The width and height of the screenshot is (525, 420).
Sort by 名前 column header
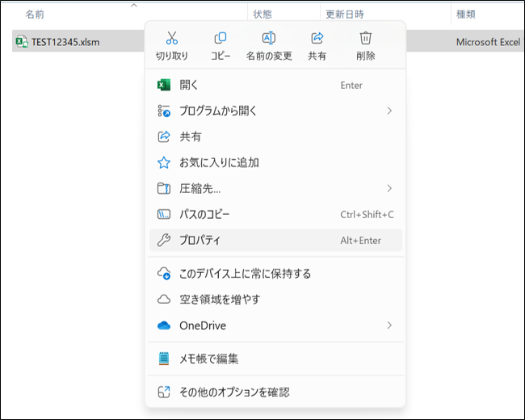click(x=35, y=15)
